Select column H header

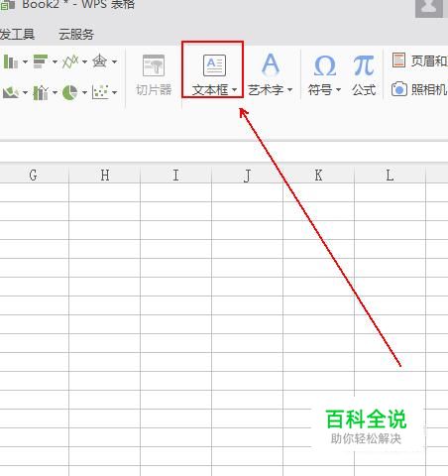point(105,175)
